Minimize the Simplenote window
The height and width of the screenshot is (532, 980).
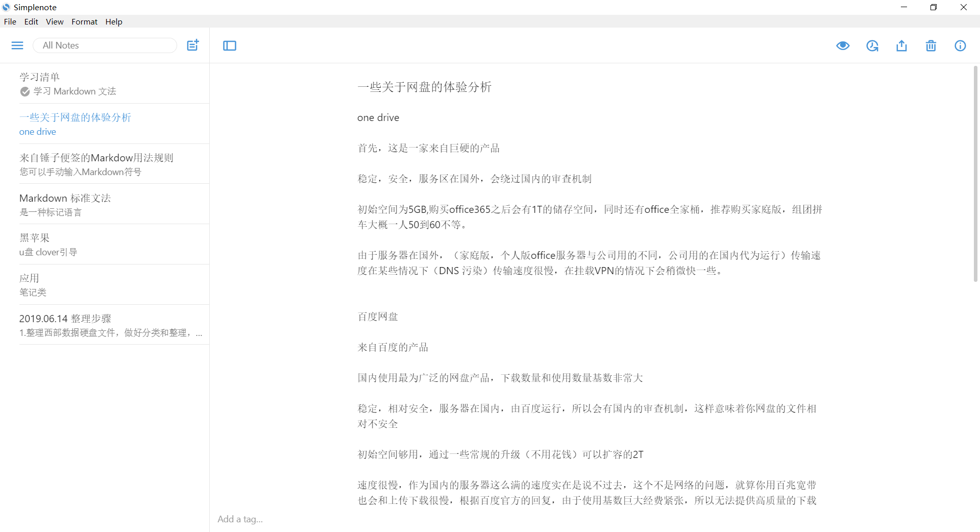[x=904, y=7]
